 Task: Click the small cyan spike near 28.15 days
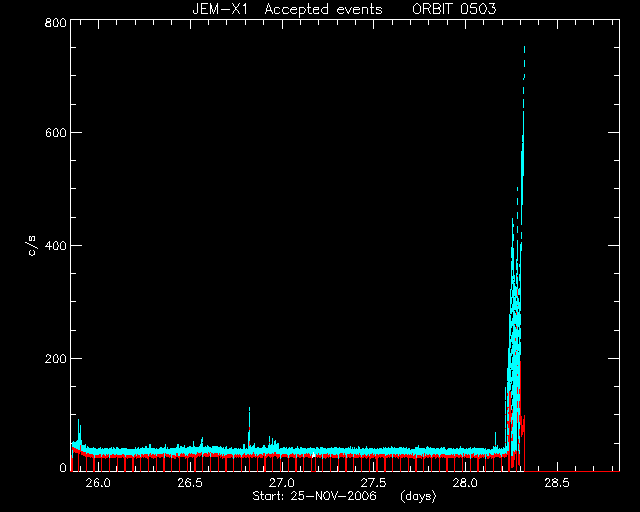(496, 439)
